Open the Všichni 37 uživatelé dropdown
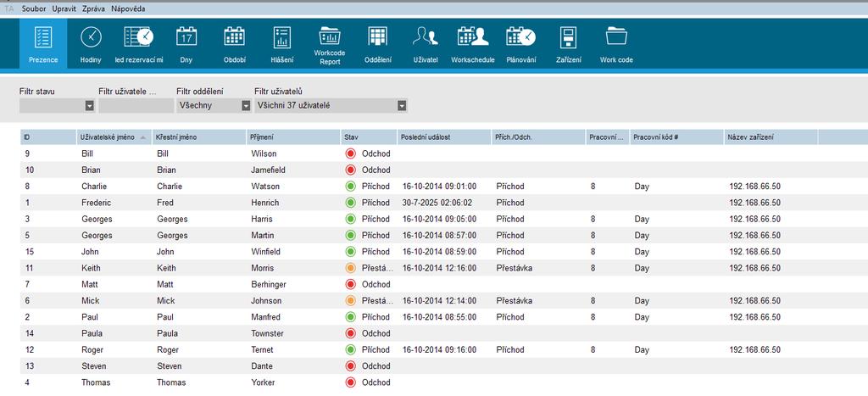This screenshot has width=868, height=396. pyautogui.click(x=403, y=106)
